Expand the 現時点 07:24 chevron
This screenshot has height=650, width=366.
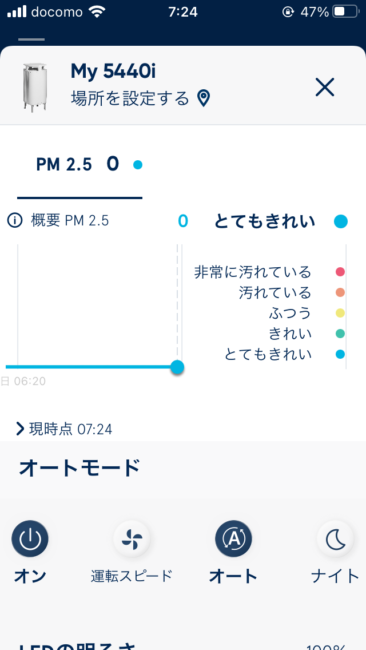coord(19,429)
